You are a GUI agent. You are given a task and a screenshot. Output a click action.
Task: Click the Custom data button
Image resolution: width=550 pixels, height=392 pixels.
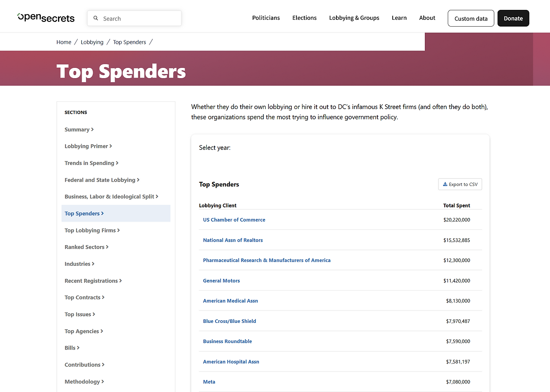[471, 18]
